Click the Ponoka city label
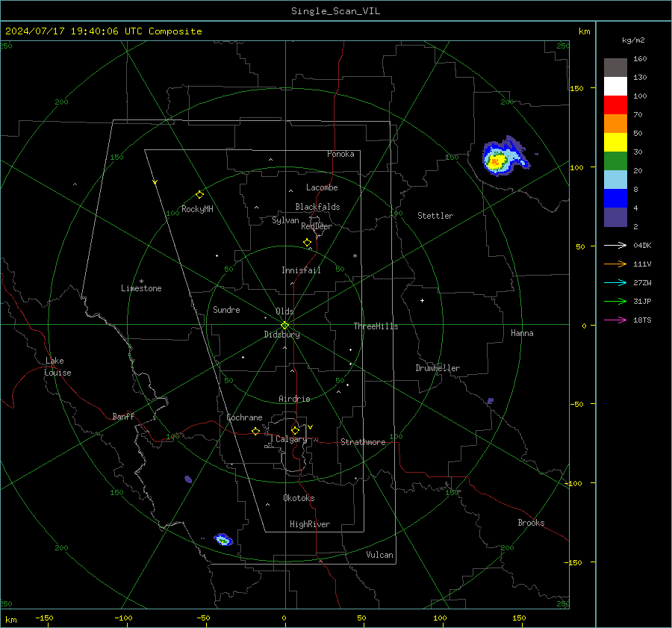Image resolution: width=672 pixels, height=628 pixels. pos(340,154)
